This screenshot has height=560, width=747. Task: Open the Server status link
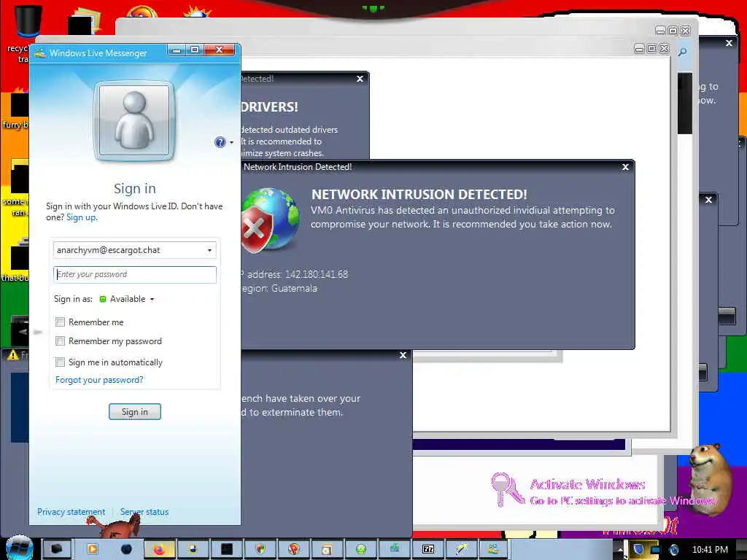click(x=144, y=512)
